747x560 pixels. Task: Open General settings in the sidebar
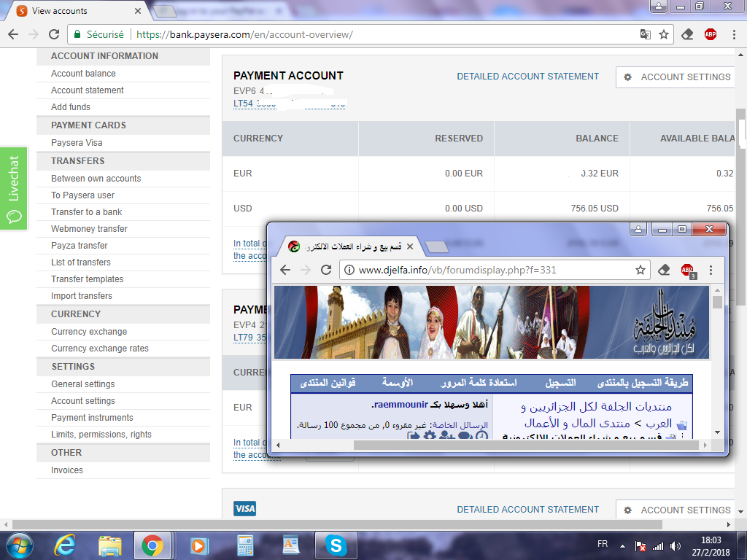83,384
